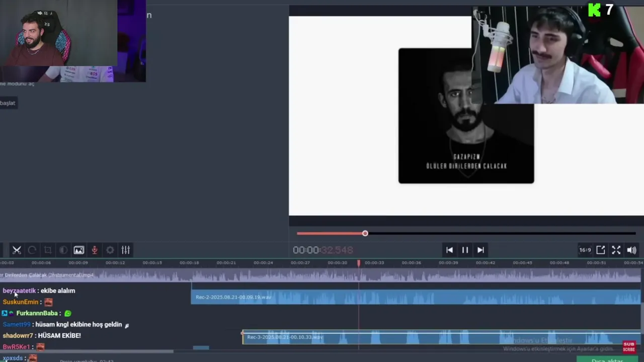Click the FurkannnBaba username in chat

tap(37, 313)
